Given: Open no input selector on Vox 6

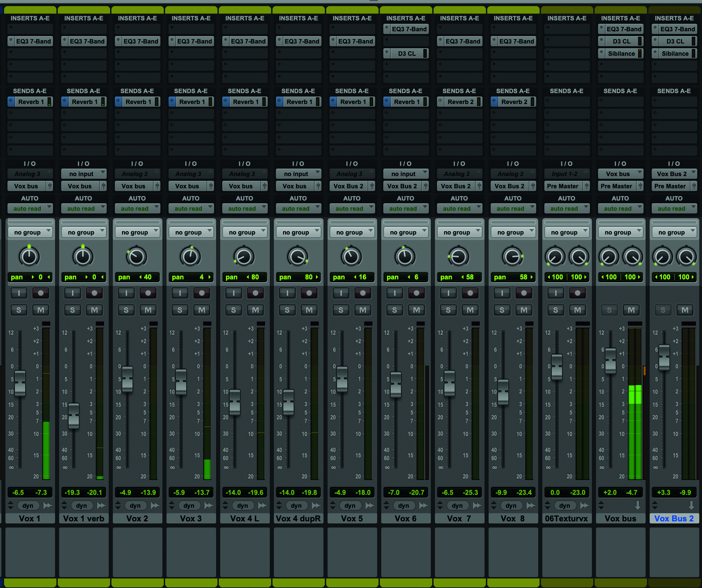Looking at the screenshot, I should point(406,174).
